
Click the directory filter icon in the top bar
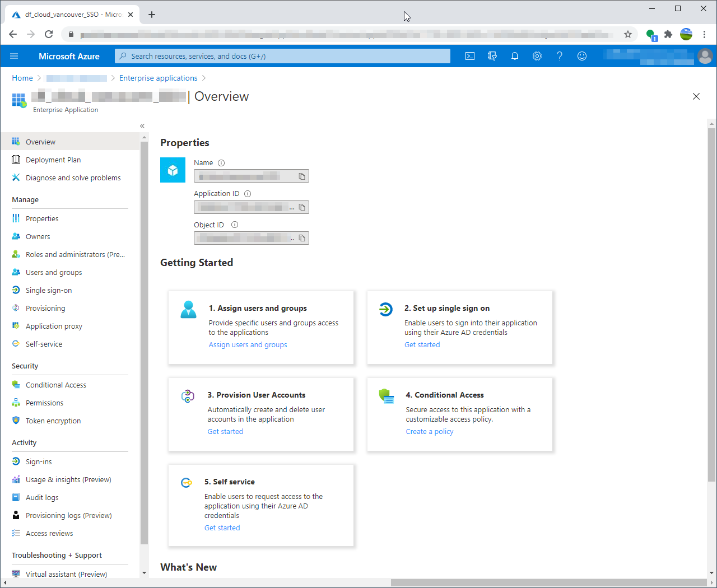point(492,55)
